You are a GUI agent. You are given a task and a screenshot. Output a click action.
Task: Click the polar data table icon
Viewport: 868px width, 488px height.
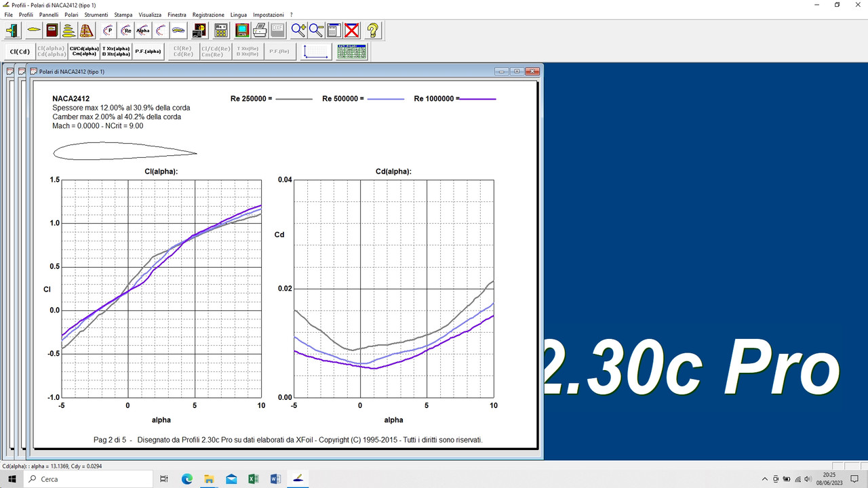tap(352, 52)
